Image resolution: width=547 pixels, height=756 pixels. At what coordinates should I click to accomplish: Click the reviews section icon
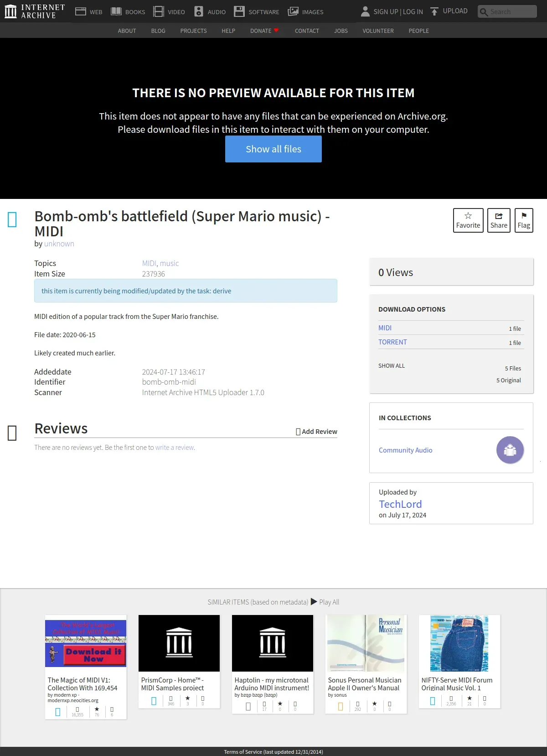pos(12,433)
